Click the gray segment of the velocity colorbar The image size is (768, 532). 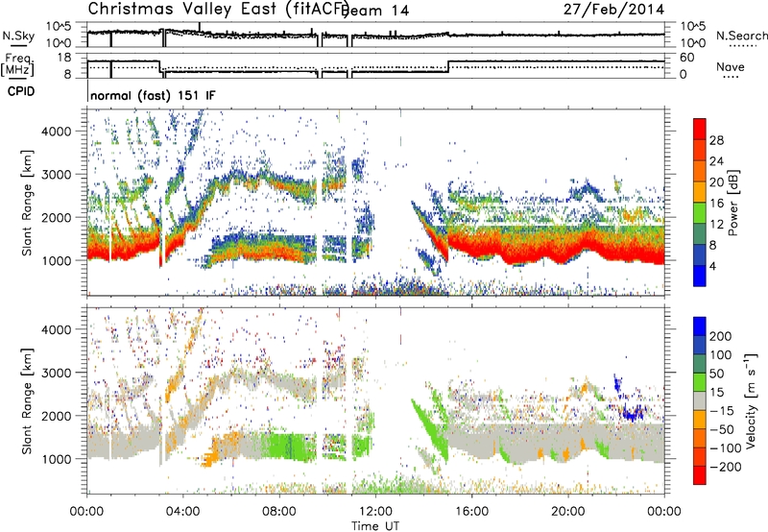click(700, 400)
